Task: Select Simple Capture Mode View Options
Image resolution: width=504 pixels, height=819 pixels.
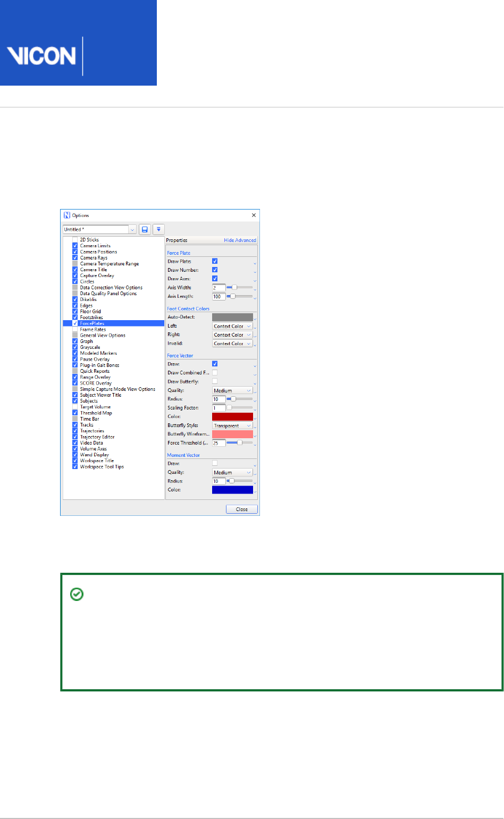Action: tap(117, 389)
